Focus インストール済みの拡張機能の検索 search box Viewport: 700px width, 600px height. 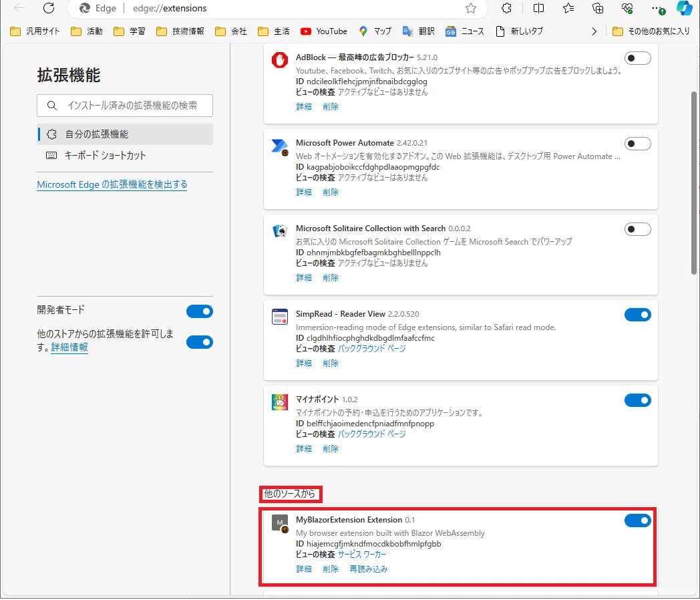(x=125, y=106)
